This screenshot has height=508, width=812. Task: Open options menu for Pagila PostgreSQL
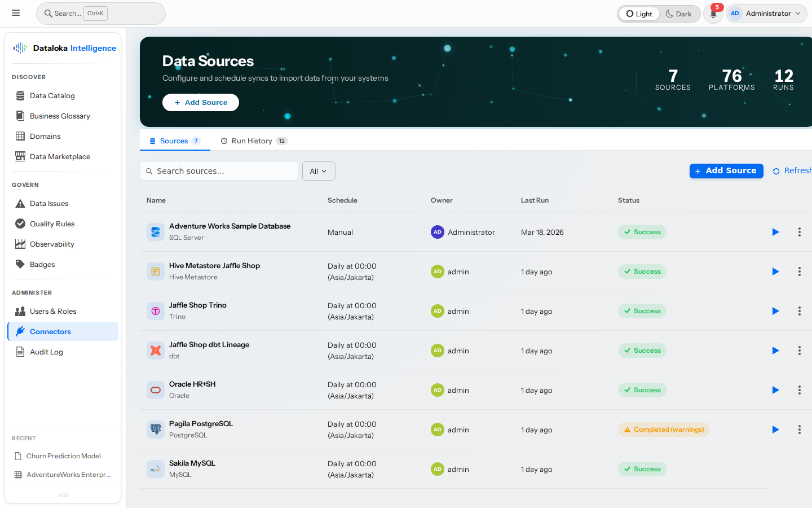tap(800, 430)
